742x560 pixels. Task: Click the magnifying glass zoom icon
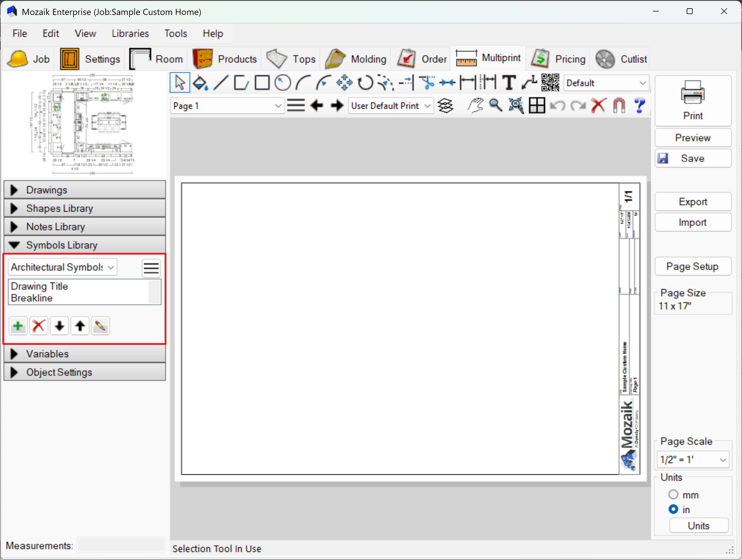point(495,106)
